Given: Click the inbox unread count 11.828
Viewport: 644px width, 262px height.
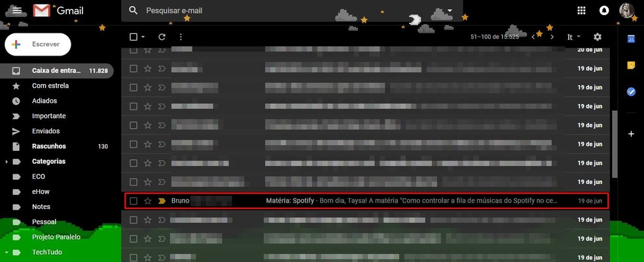Looking at the screenshot, I should click(99, 71).
